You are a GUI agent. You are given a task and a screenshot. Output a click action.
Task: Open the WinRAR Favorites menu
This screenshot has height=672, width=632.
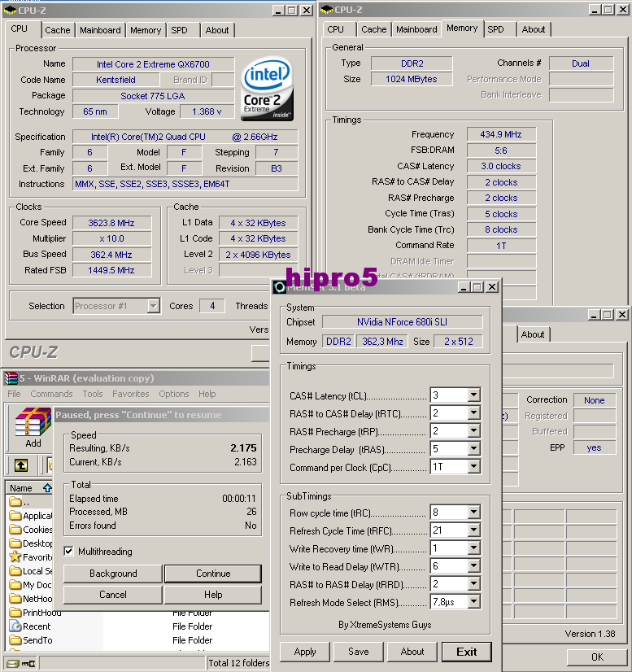tap(131, 394)
